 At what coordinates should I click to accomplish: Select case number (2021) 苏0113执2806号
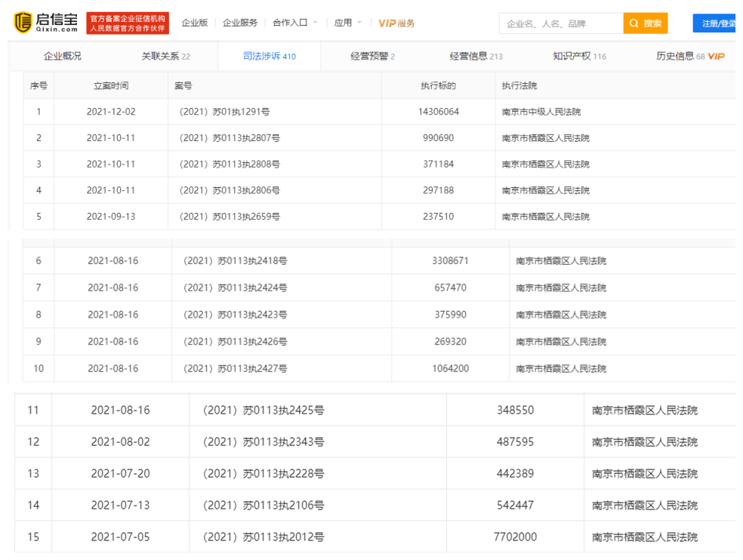pyautogui.click(x=230, y=190)
